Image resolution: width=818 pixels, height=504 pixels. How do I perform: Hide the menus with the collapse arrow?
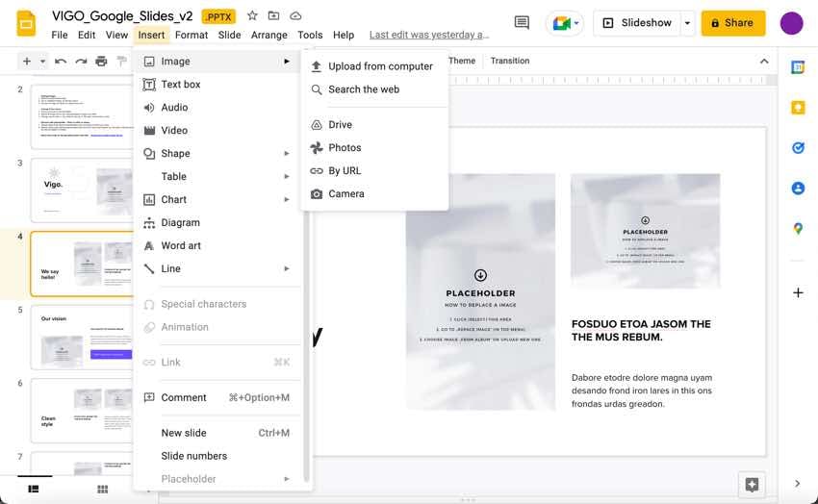[x=764, y=62]
